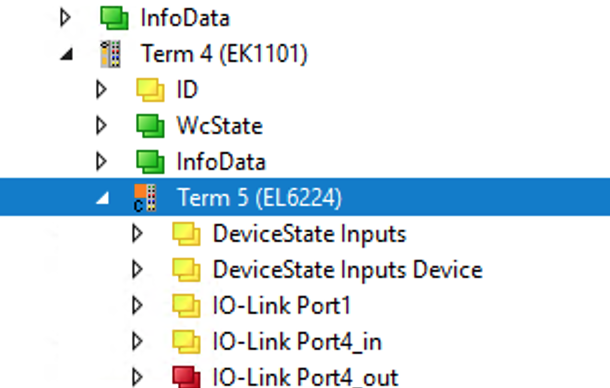Expand the WcState node

pyautogui.click(x=101, y=125)
